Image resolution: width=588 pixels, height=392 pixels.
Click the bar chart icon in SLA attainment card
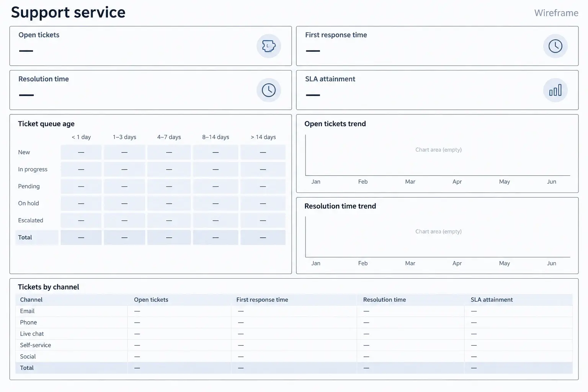point(555,90)
